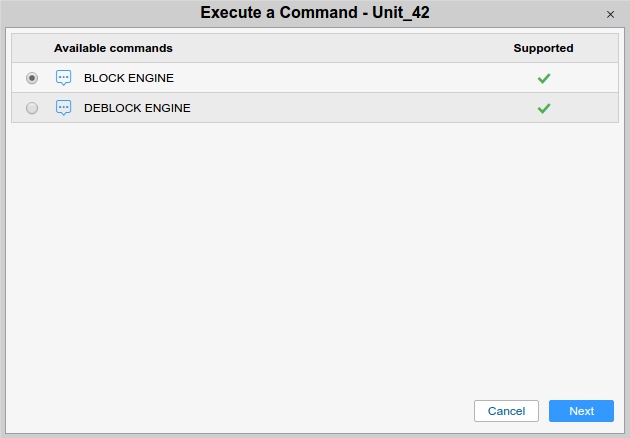The width and height of the screenshot is (630, 438).
Task: Click the Unit_42 text in the title
Action: coord(397,13)
